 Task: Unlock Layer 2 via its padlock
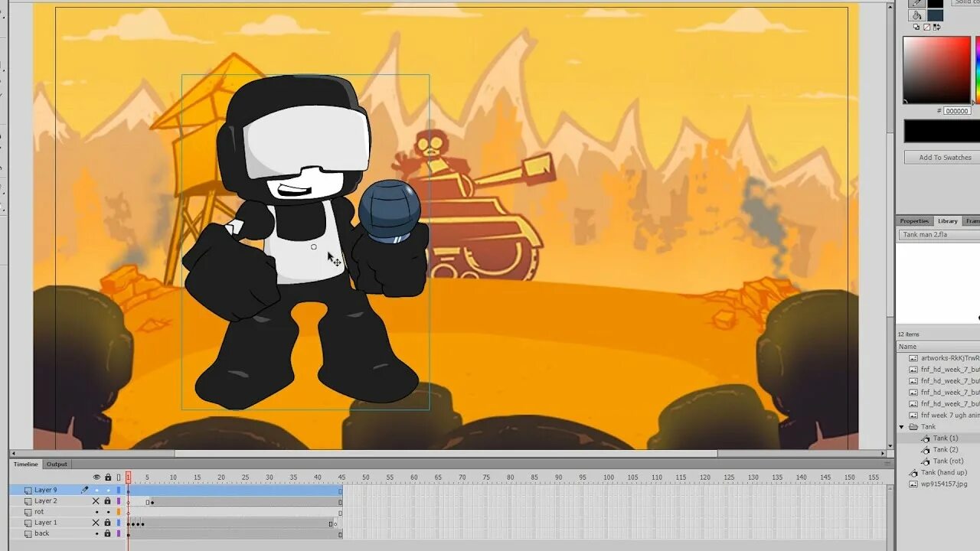[108, 500]
